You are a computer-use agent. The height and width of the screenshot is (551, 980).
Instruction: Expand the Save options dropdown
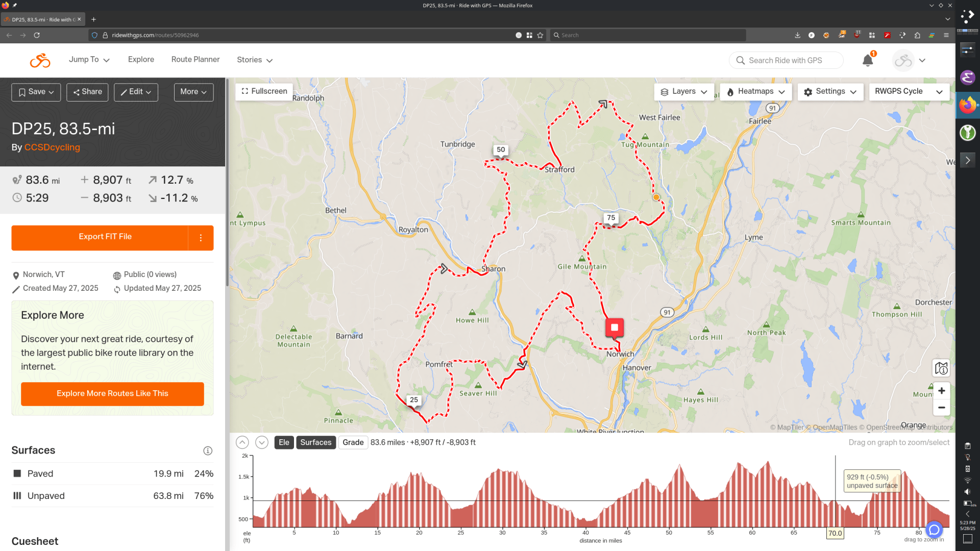36,92
